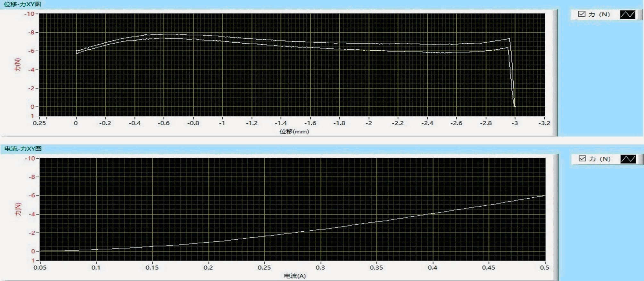Screen dimensions: 644x281
Task: Toggle 力 (N) checkbox in bottom legend
Action: [x=582, y=159]
